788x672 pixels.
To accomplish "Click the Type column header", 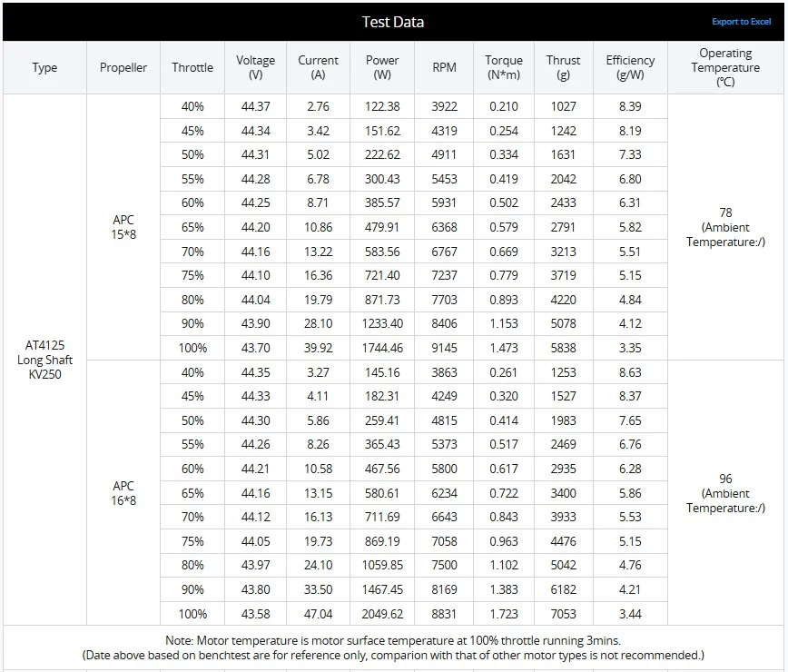I will [44, 67].
